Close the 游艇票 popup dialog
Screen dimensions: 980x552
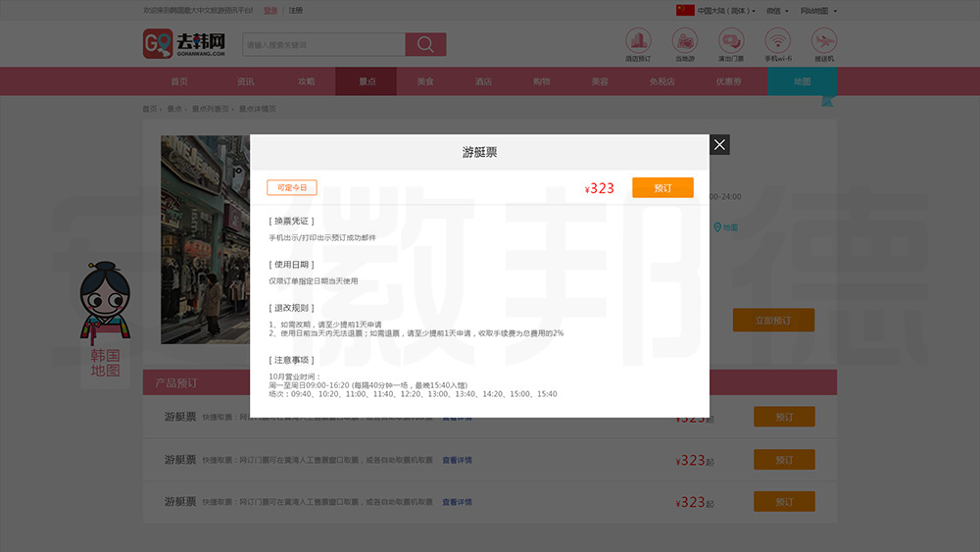pos(719,145)
